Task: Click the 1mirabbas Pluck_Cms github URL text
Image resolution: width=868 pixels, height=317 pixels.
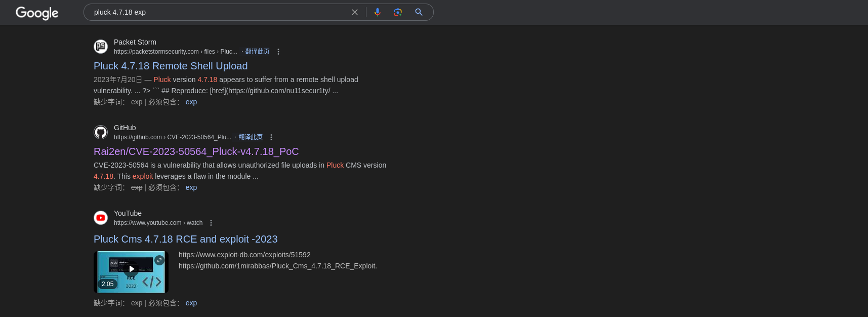Action: coord(278,266)
